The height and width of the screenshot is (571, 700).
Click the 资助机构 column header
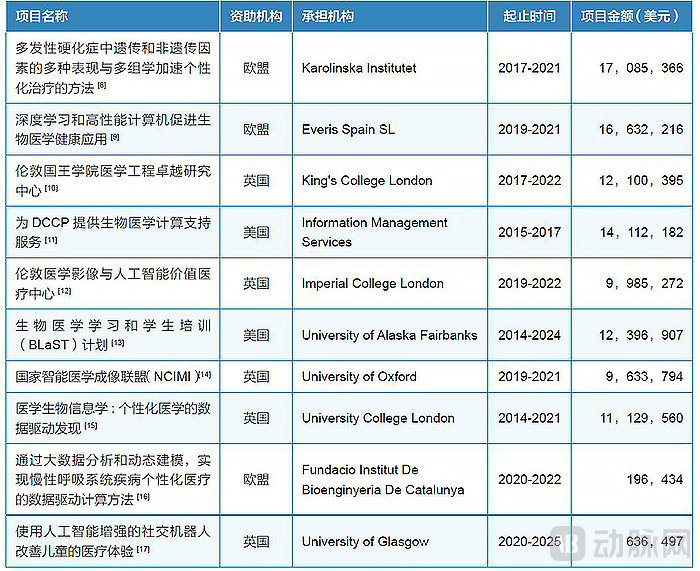(x=256, y=17)
